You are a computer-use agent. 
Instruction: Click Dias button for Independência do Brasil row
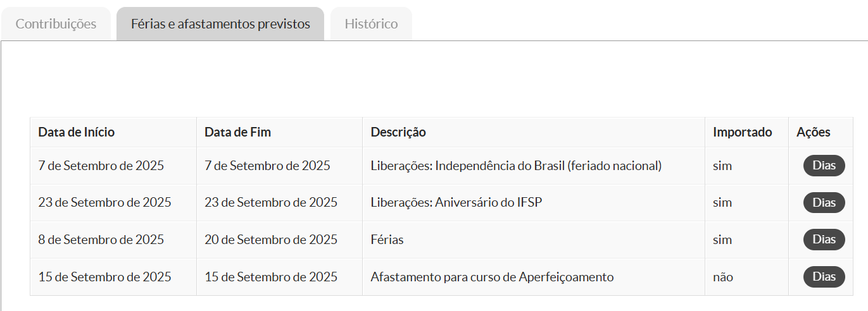click(824, 166)
